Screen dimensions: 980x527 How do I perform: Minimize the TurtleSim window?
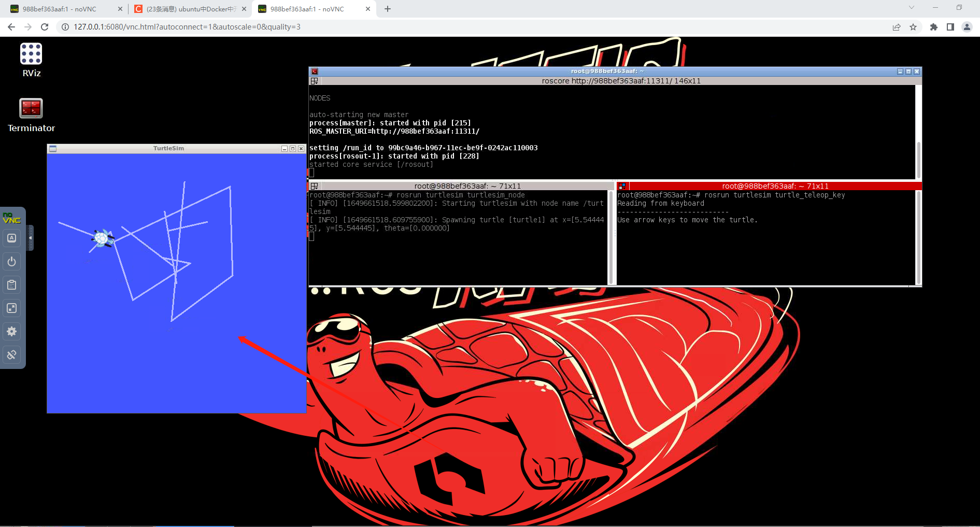[x=285, y=149]
